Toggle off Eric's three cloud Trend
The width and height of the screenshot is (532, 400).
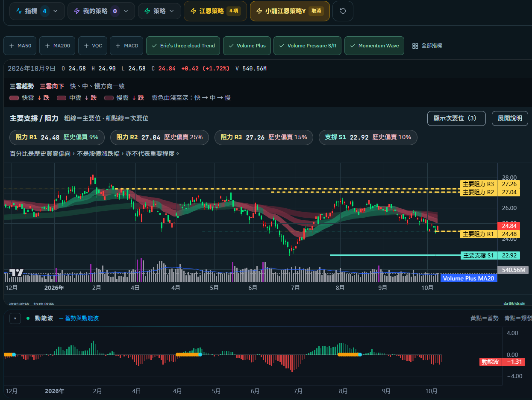[183, 46]
